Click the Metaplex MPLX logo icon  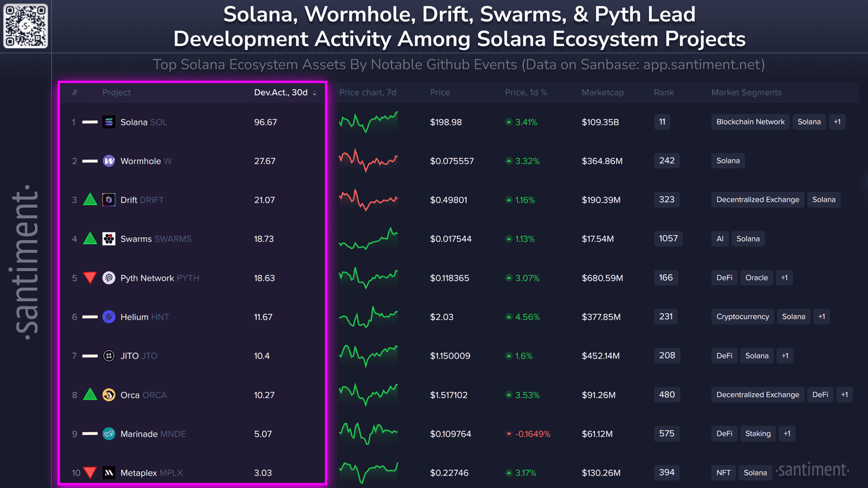pos(108,473)
